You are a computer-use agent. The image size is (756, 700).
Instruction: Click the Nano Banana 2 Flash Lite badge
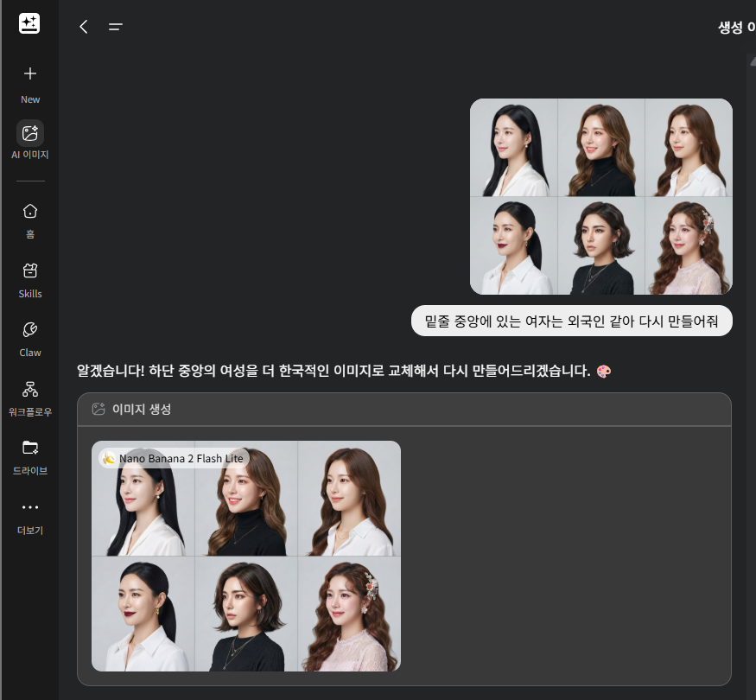pos(174,458)
